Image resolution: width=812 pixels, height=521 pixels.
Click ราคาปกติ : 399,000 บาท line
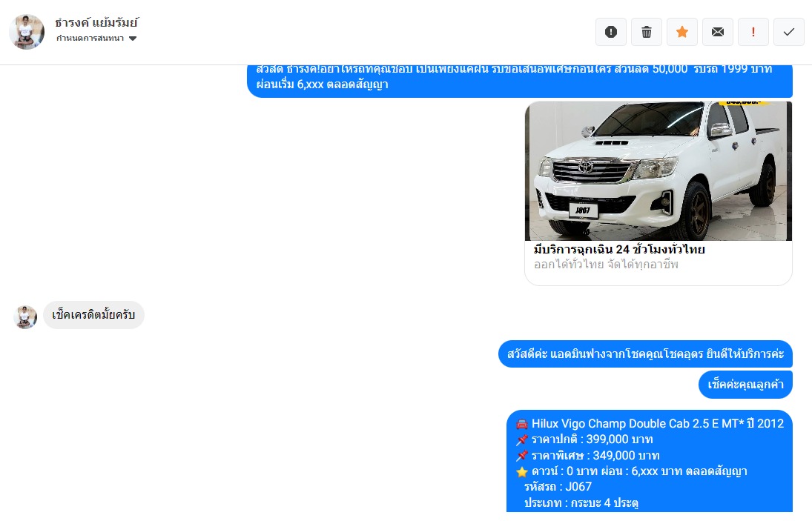tap(584, 439)
